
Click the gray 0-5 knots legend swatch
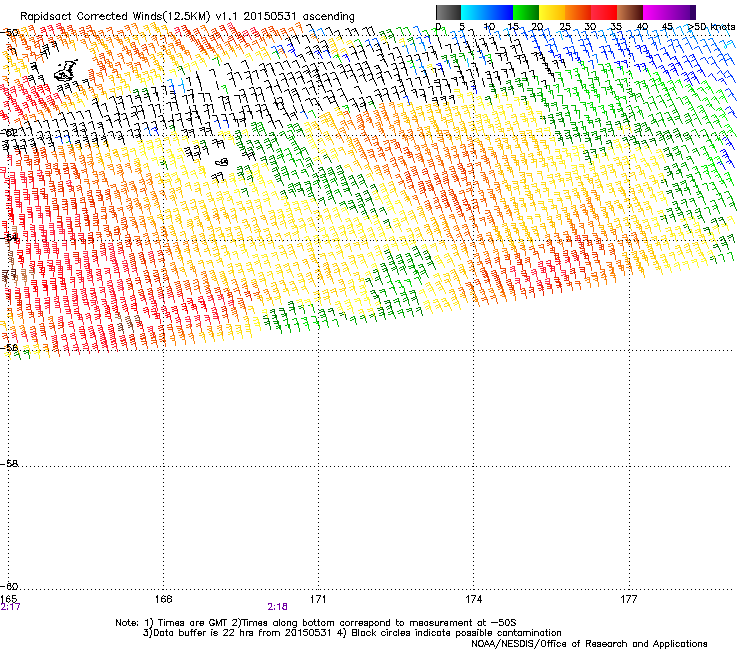[x=448, y=12]
